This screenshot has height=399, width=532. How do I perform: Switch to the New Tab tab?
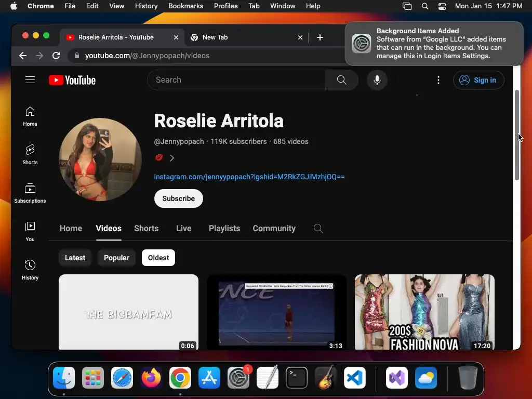247,37
